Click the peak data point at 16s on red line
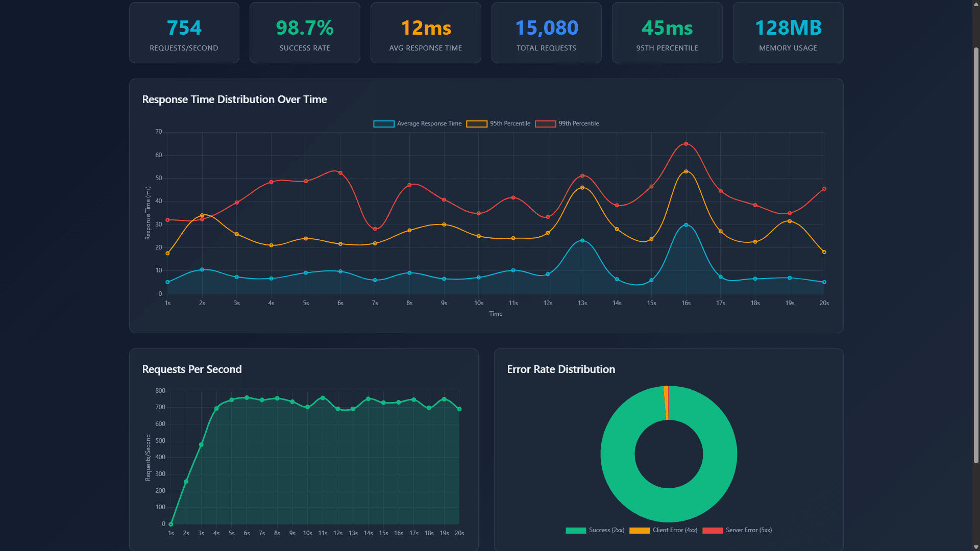The width and height of the screenshot is (980, 551). 685,144
